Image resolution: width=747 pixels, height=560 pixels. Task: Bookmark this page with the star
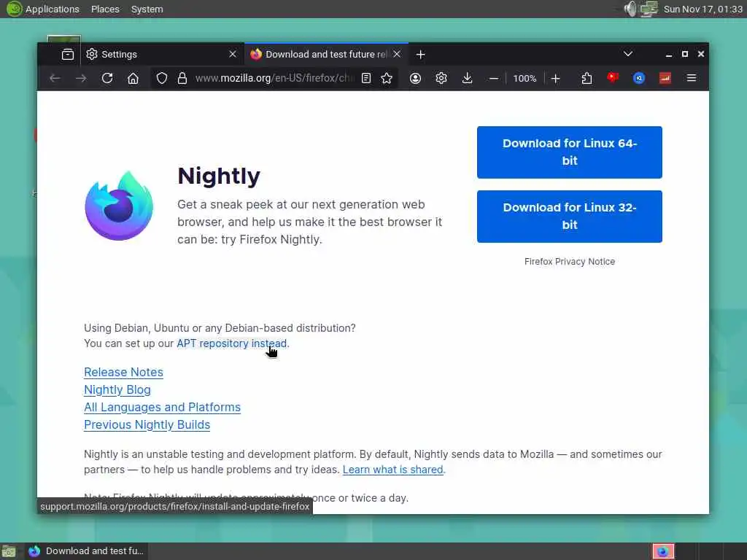387,78
